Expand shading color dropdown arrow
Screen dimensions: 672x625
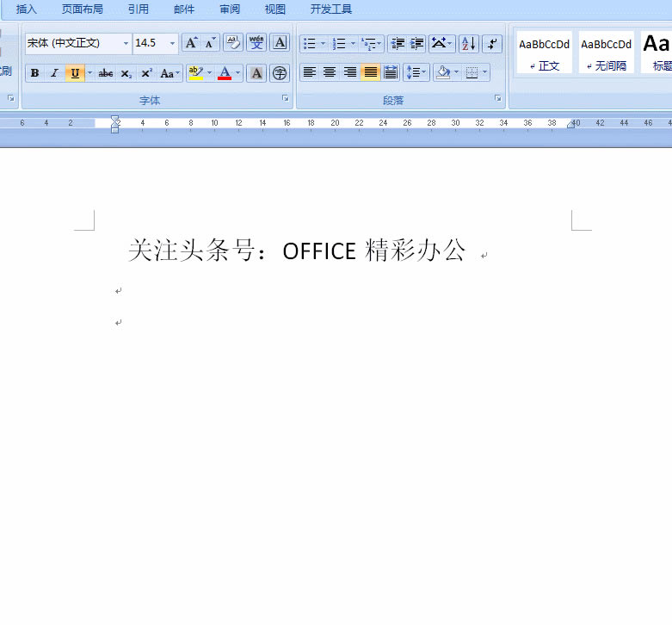point(457,72)
